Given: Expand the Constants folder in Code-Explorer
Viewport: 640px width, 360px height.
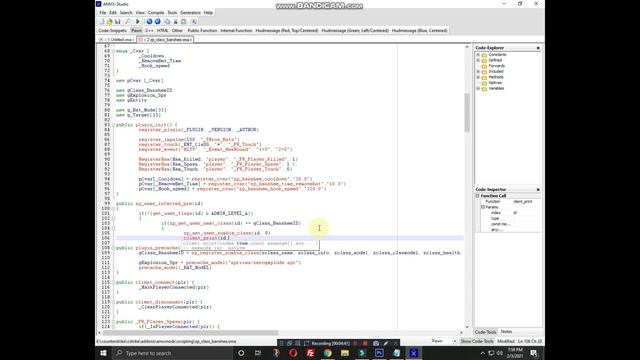Looking at the screenshot, I should point(478,55).
